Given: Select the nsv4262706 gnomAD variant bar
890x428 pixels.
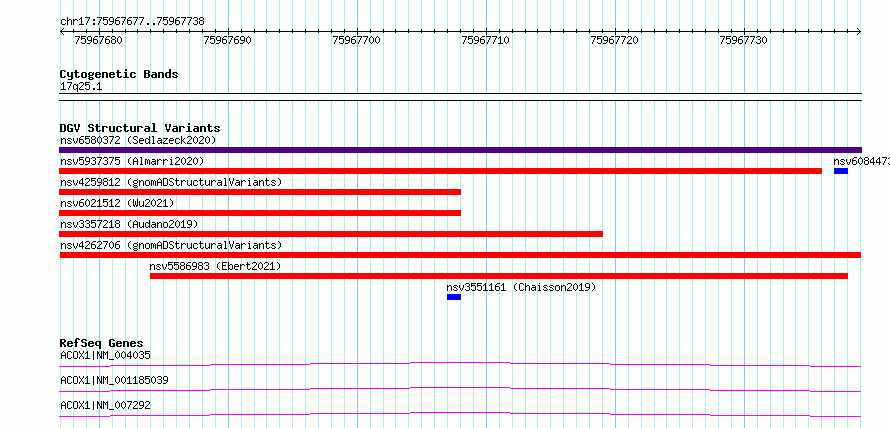Looking at the screenshot, I should (460, 255).
